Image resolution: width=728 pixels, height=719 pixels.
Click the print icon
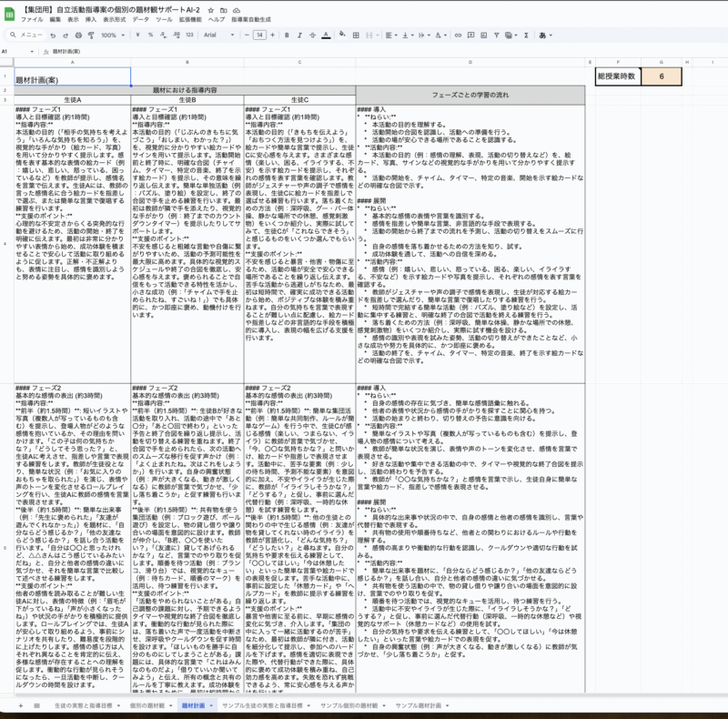tap(78, 35)
